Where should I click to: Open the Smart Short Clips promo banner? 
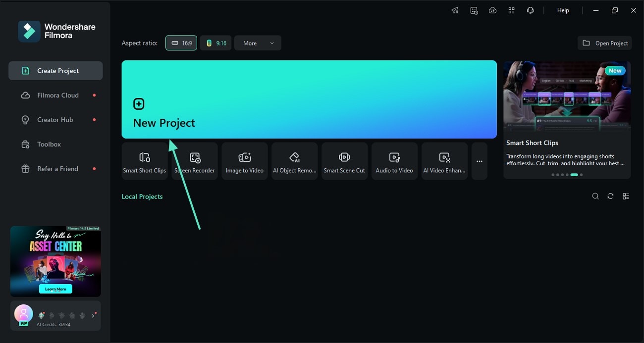click(x=567, y=120)
